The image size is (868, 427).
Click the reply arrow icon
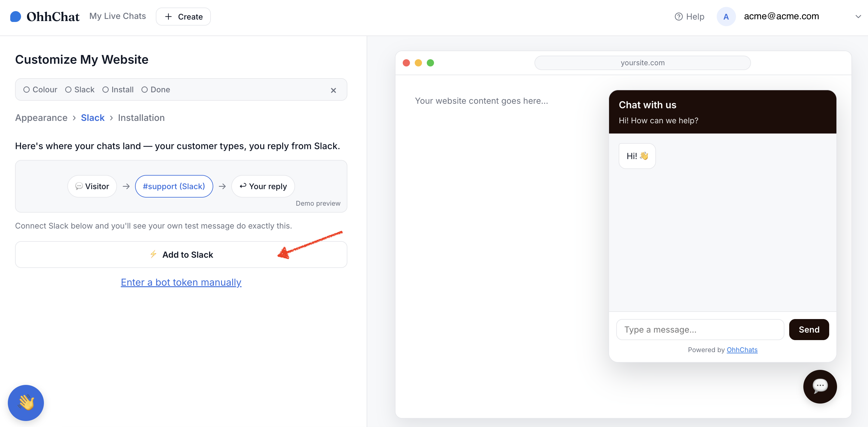click(243, 186)
